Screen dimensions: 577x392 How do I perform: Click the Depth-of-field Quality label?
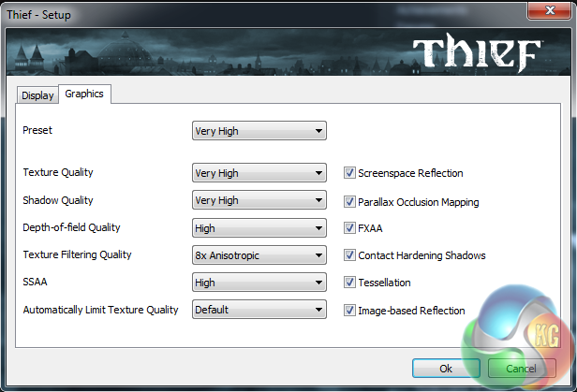pos(71,227)
